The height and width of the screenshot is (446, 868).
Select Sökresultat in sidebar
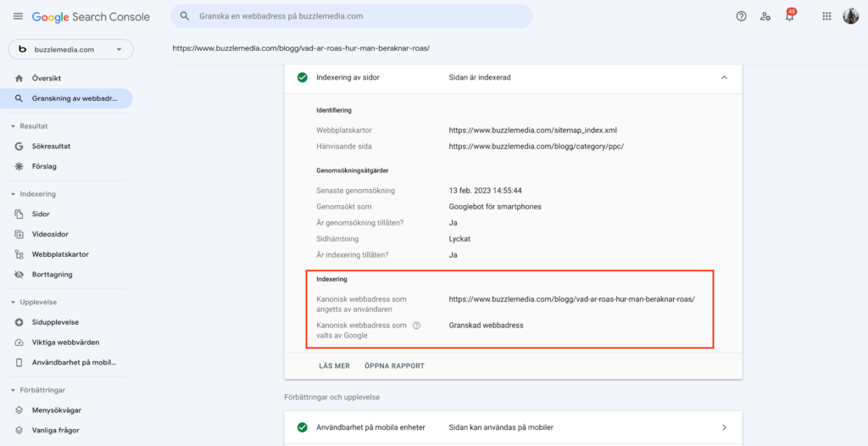tap(52, 147)
